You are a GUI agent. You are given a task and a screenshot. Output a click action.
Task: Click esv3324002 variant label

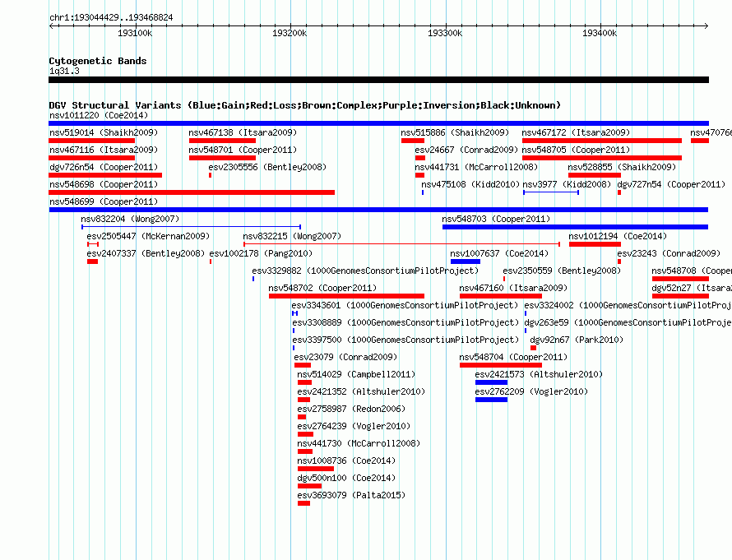[628, 305]
